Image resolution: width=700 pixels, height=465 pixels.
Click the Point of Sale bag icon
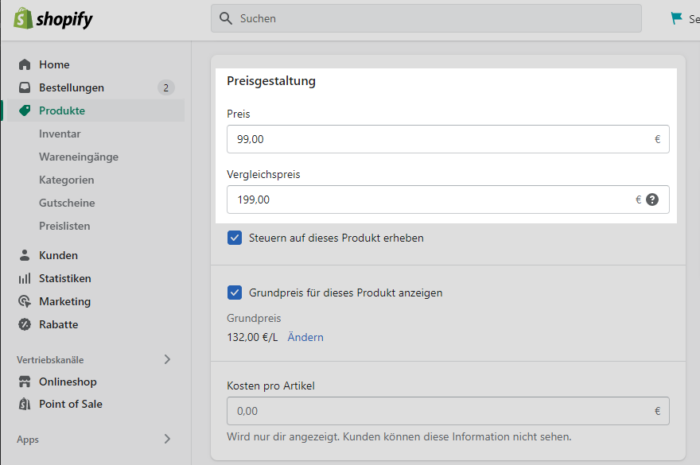click(x=25, y=404)
